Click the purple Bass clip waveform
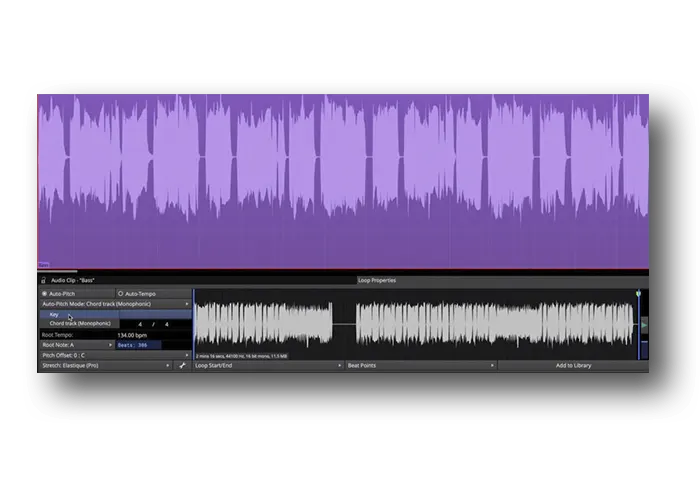700x477 pixels. tap(343, 181)
